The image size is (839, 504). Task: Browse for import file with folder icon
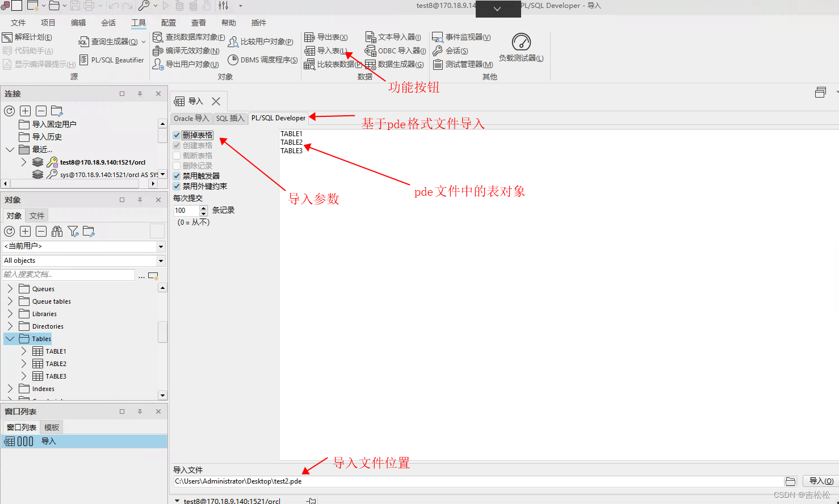(x=791, y=481)
